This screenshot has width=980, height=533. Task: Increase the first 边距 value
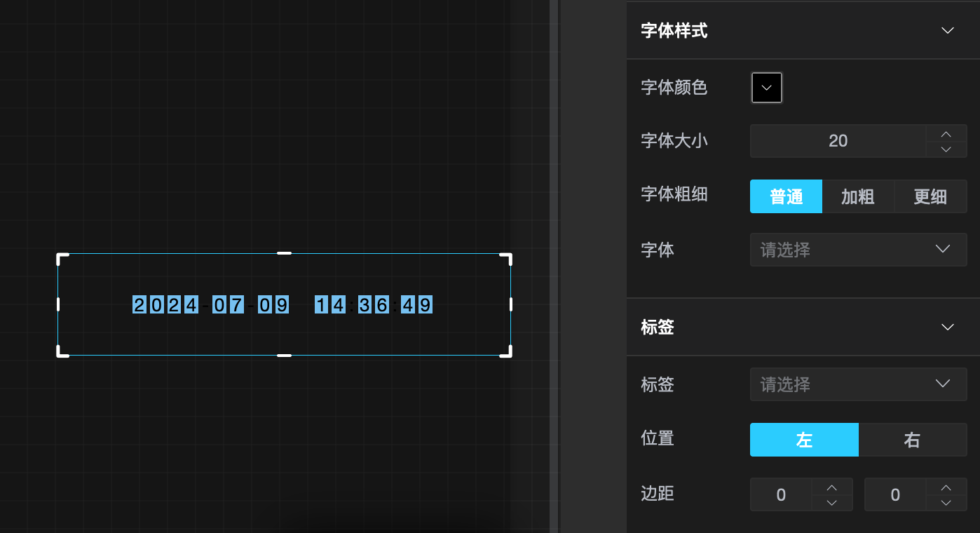[x=832, y=487]
